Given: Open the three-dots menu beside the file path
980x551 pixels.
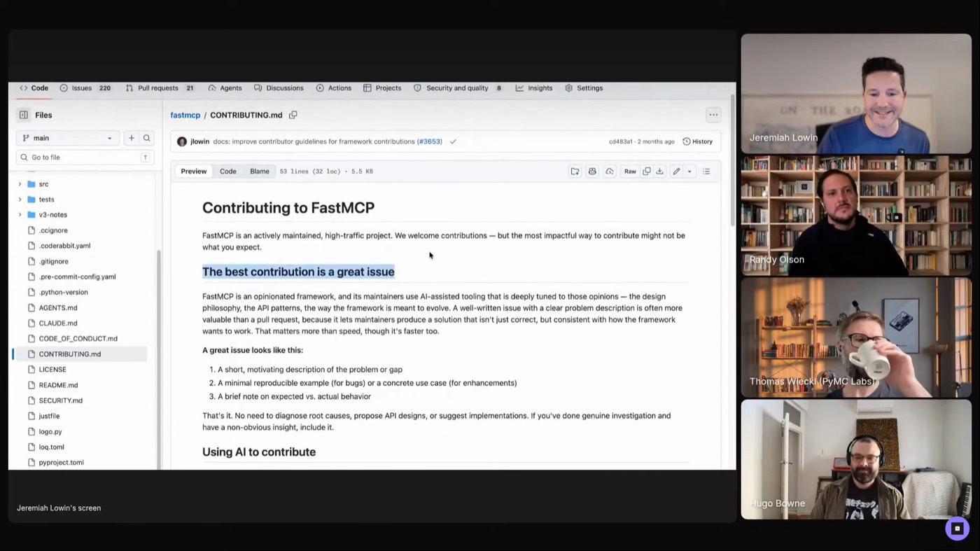Looking at the screenshot, I should (x=713, y=115).
